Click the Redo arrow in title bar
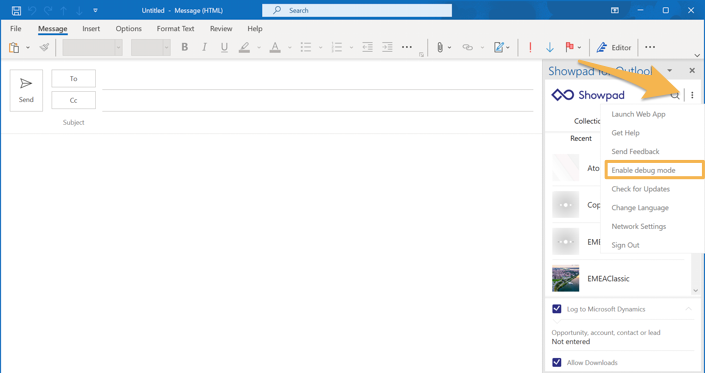The height and width of the screenshot is (373, 705). pyautogui.click(x=48, y=10)
